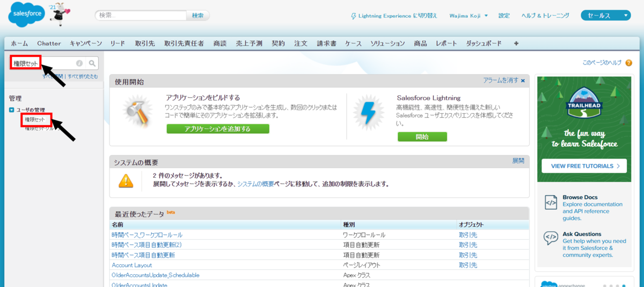Open the 設定 link in header
This screenshot has height=287, width=644.
504,16
